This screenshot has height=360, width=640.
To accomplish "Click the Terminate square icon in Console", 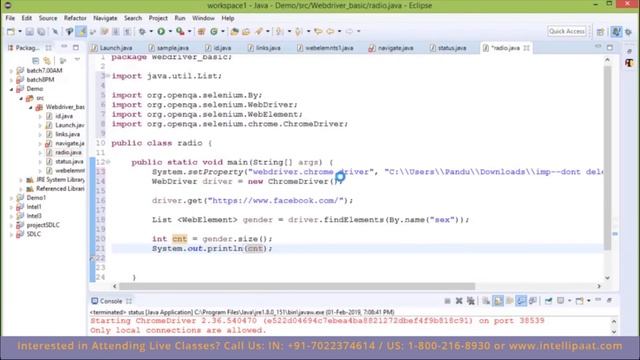I will coord(447,301).
